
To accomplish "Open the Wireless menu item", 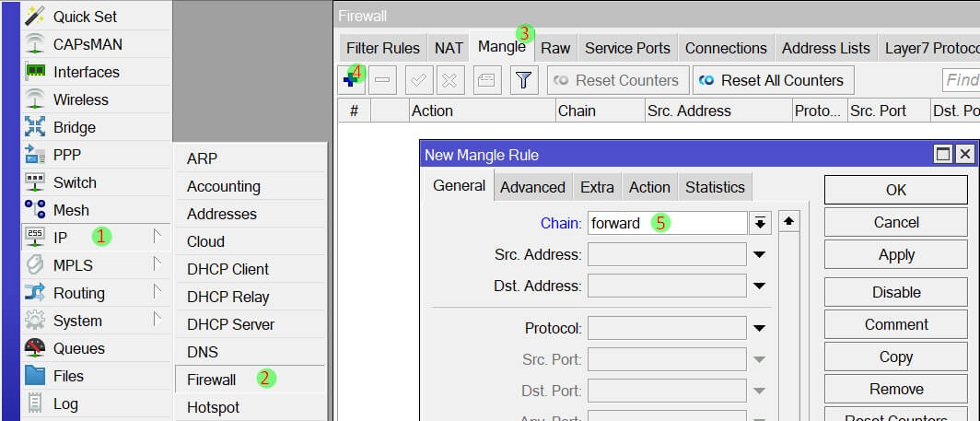I will pos(80,99).
